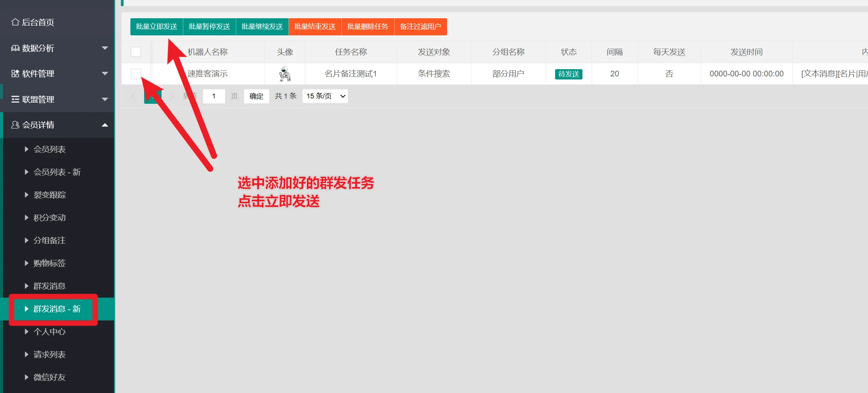The height and width of the screenshot is (393, 868).
Task: Click the triangle icon before 购物标签
Action: pyautogui.click(x=27, y=263)
